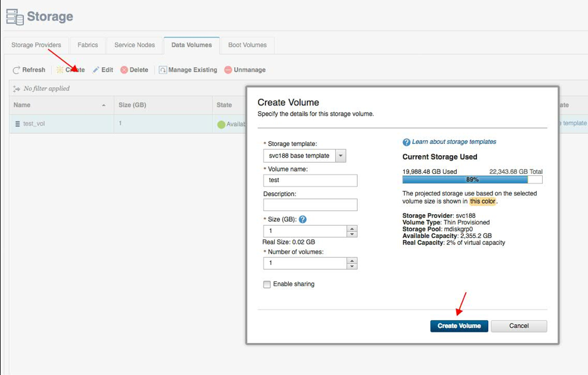Click the red Delete X icon
588x375 pixels.
[124, 70]
